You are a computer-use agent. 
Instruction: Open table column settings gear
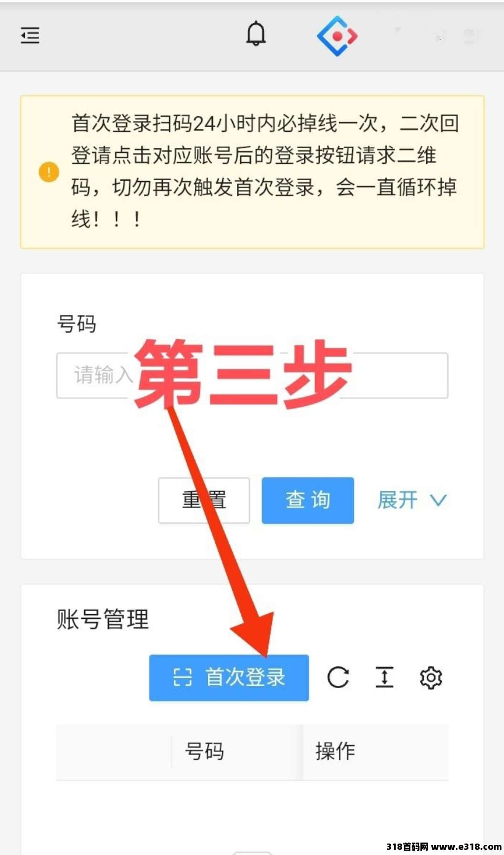(x=431, y=678)
